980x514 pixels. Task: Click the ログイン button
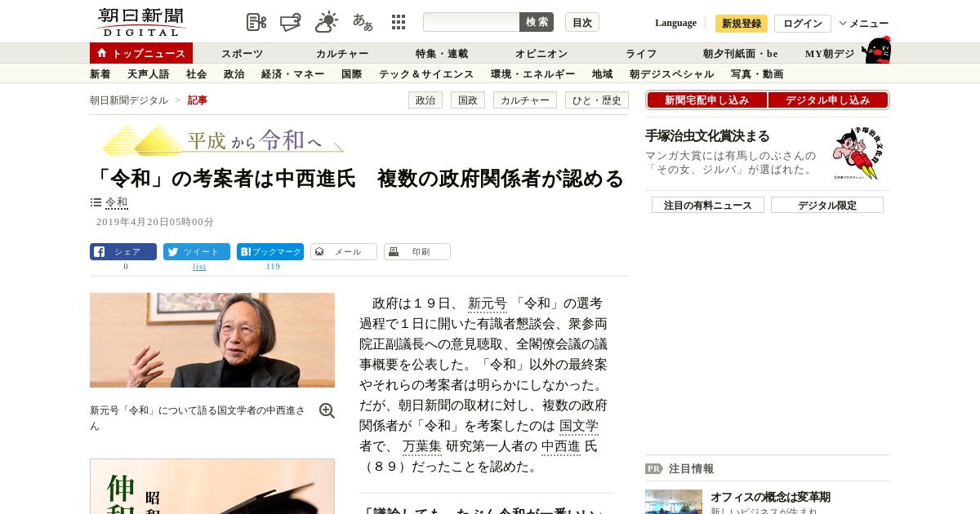(803, 24)
